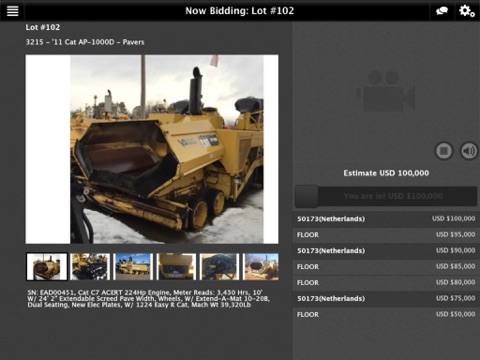The width and height of the screenshot is (480, 360).
Task: Select the 50173(Netherlands) USD $100,000 bid row
Action: pyautogui.click(x=386, y=219)
